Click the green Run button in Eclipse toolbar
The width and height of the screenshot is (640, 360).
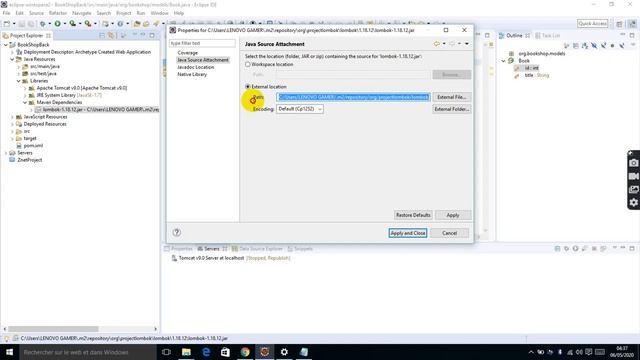click(x=58, y=24)
